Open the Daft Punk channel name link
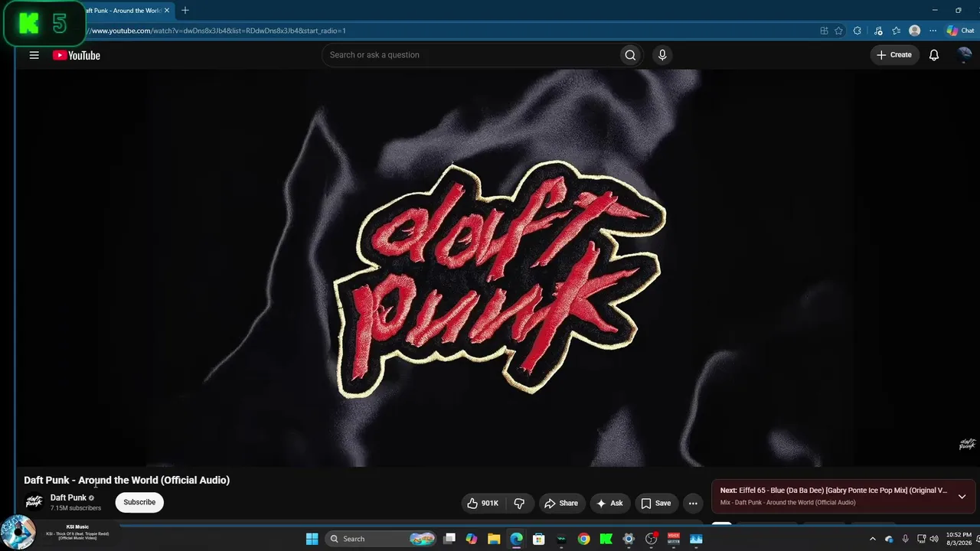This screenshot has width=980, height=551. [68, 497]
